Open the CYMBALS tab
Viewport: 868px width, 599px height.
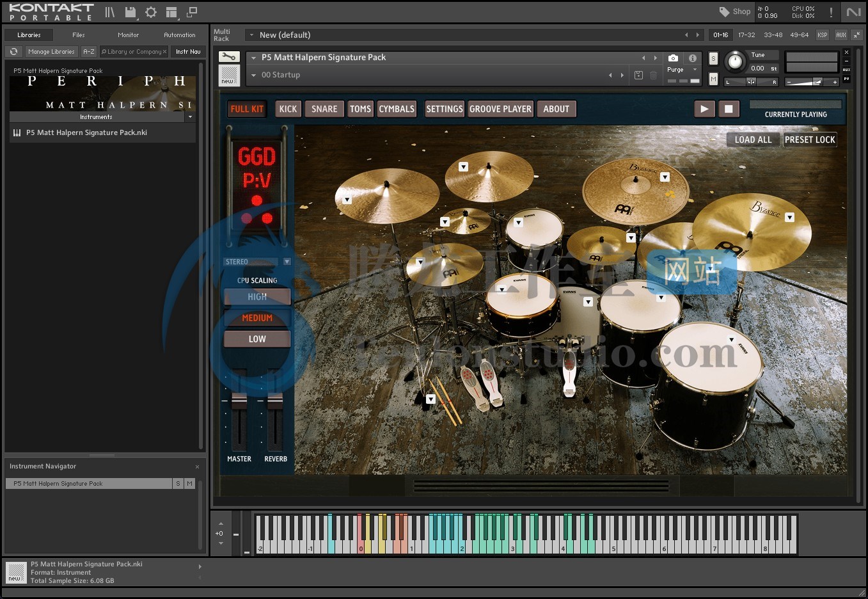397,109
